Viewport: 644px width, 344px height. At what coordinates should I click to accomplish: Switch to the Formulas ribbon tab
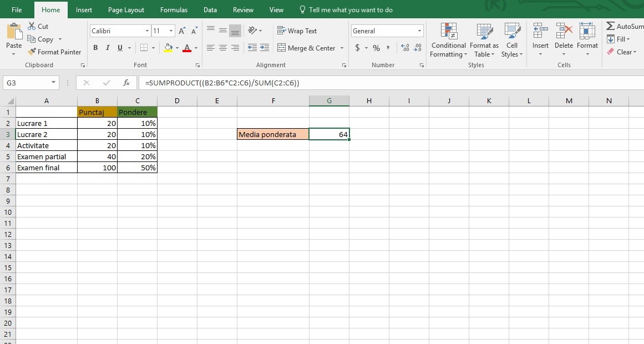click(174, 9)
